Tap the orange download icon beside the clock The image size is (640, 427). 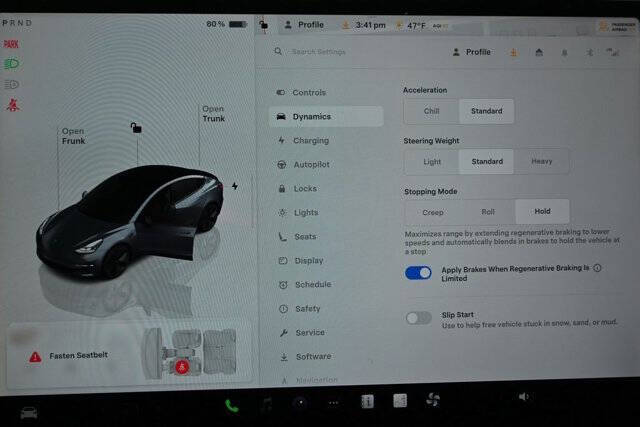click(x=345, y=25)
